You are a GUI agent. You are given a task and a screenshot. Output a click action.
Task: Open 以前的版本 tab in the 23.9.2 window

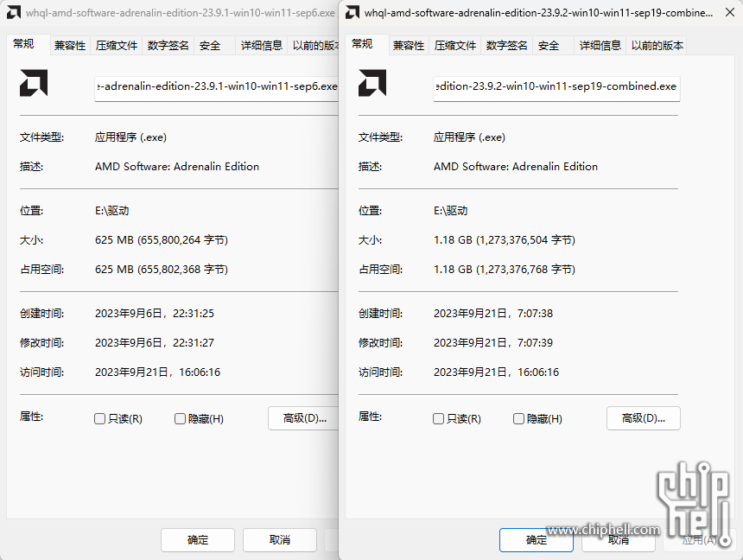pos(657,46)
